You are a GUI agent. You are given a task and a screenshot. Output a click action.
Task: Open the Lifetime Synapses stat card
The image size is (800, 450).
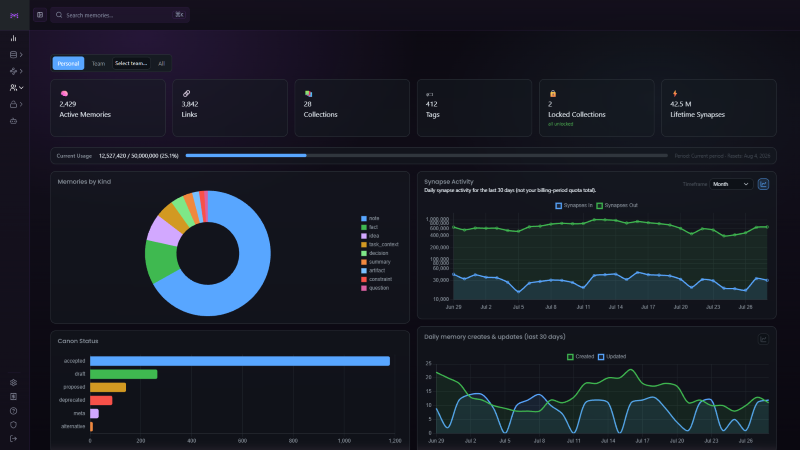tap(719, 108)
